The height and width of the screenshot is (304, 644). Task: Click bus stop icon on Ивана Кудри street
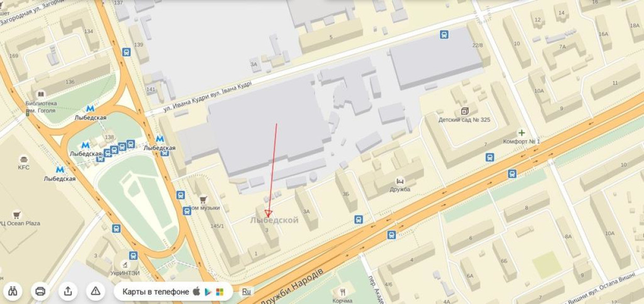point(444,35)
